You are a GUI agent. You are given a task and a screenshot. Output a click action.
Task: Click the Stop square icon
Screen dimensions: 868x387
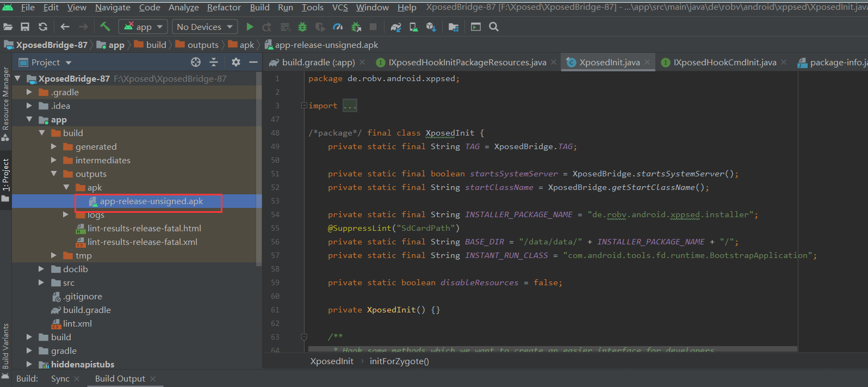tap(373, 27)
